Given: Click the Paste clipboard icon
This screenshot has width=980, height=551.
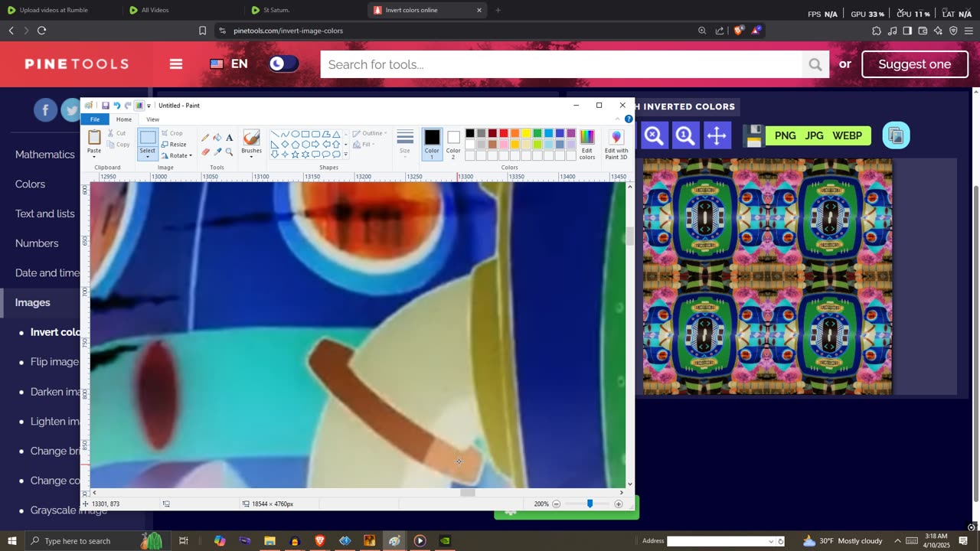Looking at the screenshot, I should pyautogui.click(x=94, y=138).
